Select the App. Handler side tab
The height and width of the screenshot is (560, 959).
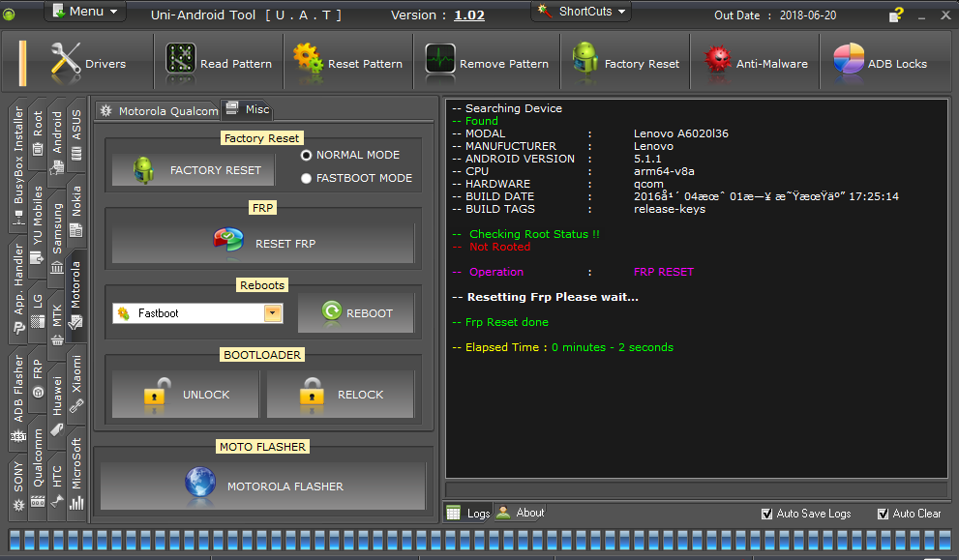click(18, 288)
